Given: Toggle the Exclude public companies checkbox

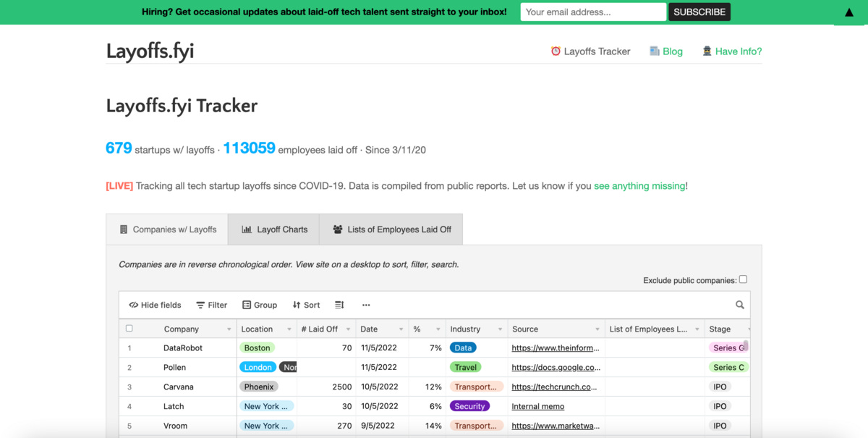Looking at the screenshot, I should (x=743, y=279).
